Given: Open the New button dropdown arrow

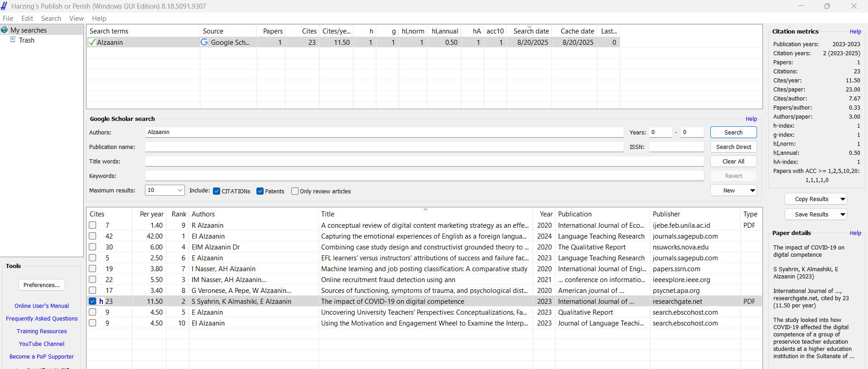Looking at the screenshot, I should [752, 191].
